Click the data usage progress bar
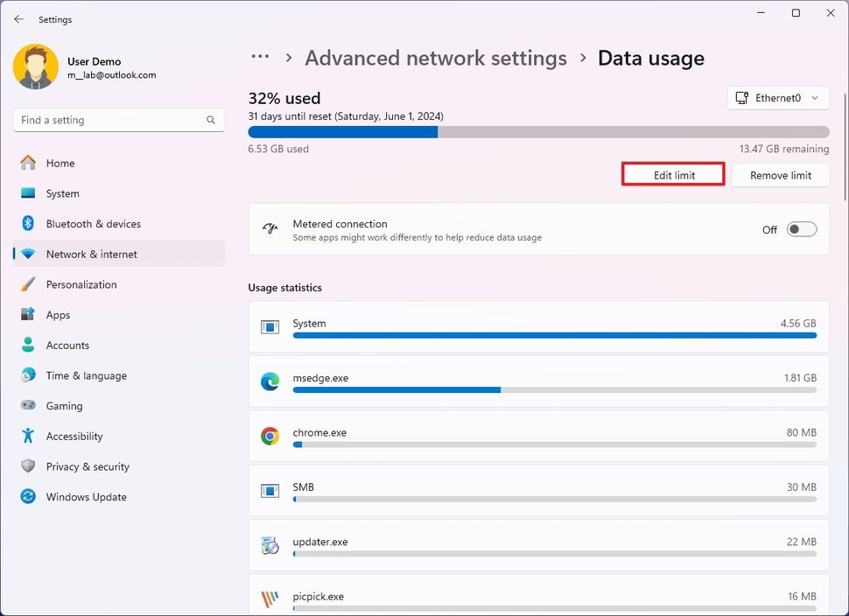Screen dimensions: 849x616 pyautogui.click(x=537, y=132)
